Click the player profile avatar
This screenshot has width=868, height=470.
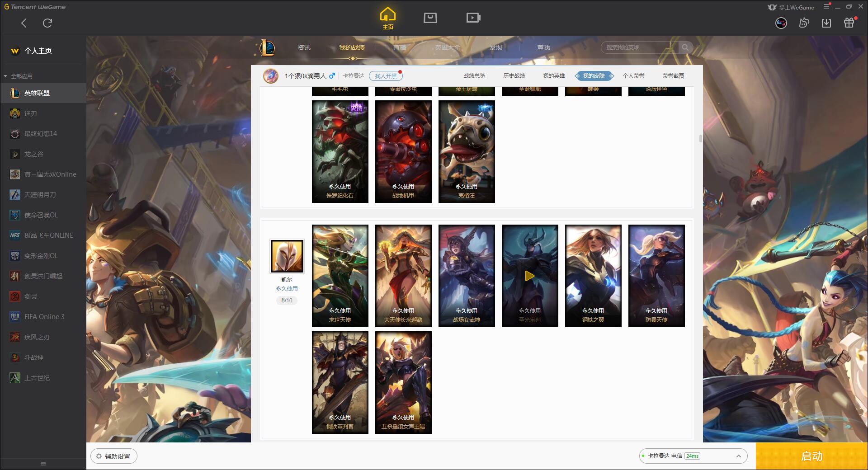click(x=271, y=76)
